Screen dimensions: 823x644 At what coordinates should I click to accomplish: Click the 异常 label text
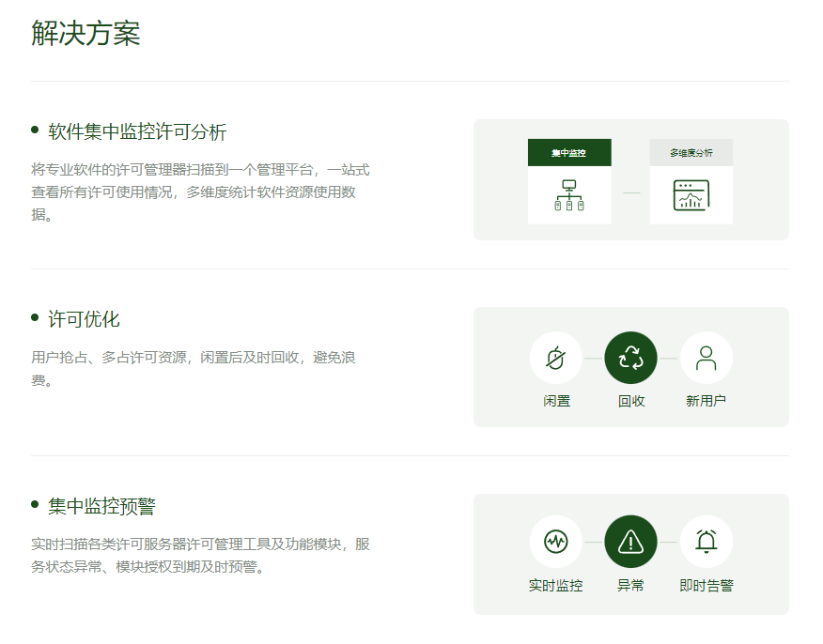point(630,586)
